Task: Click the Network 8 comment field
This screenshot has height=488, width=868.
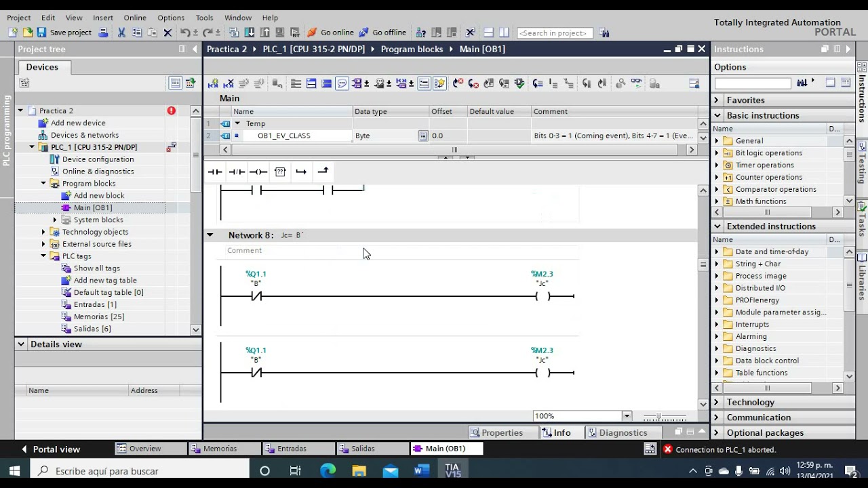Action: click(x=402, y=251)
